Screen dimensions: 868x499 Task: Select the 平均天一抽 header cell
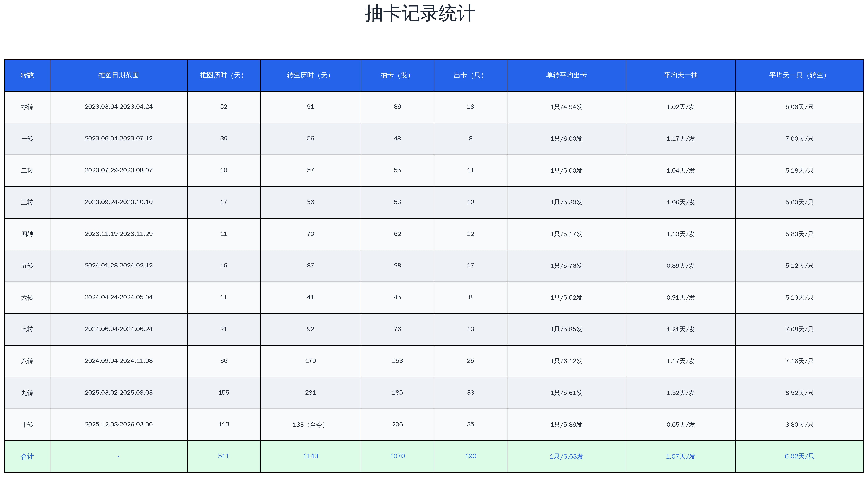(681, 75)
